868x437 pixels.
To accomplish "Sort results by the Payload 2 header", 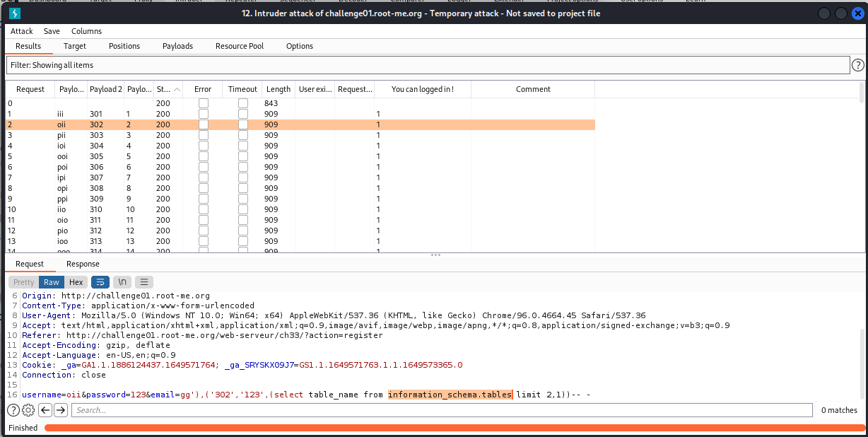I will click(x=105, y=89).
